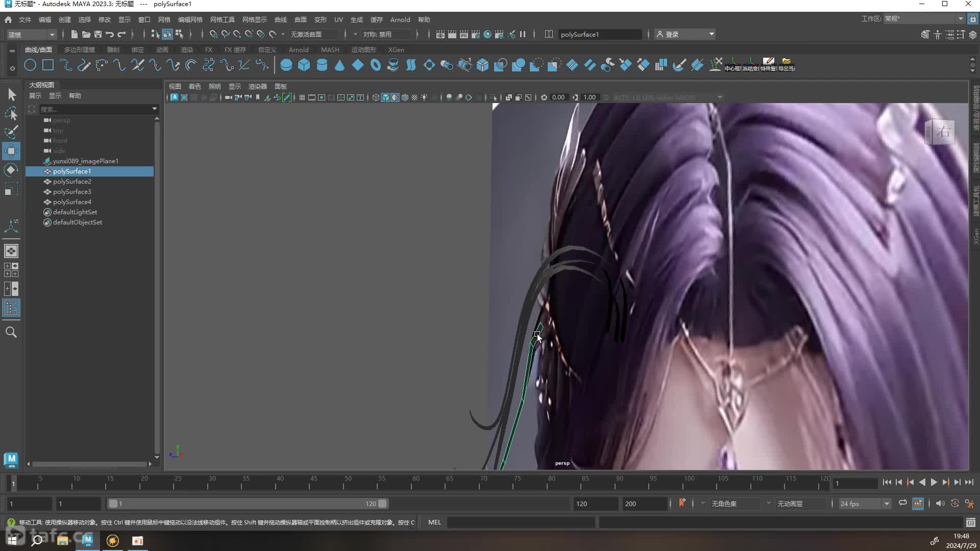Activate the Scale tool in the toolbox
The height and width of the screenshot is (551, 980).
coord(11,189)
